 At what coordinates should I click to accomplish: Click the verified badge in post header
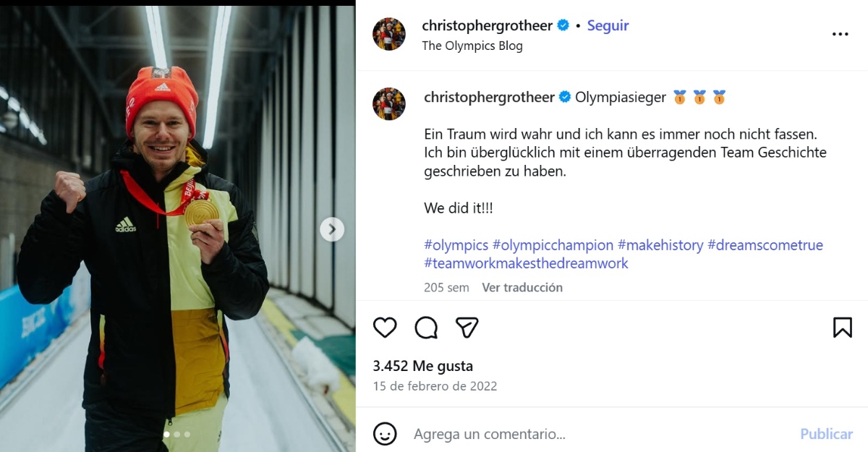pos(563,25)
